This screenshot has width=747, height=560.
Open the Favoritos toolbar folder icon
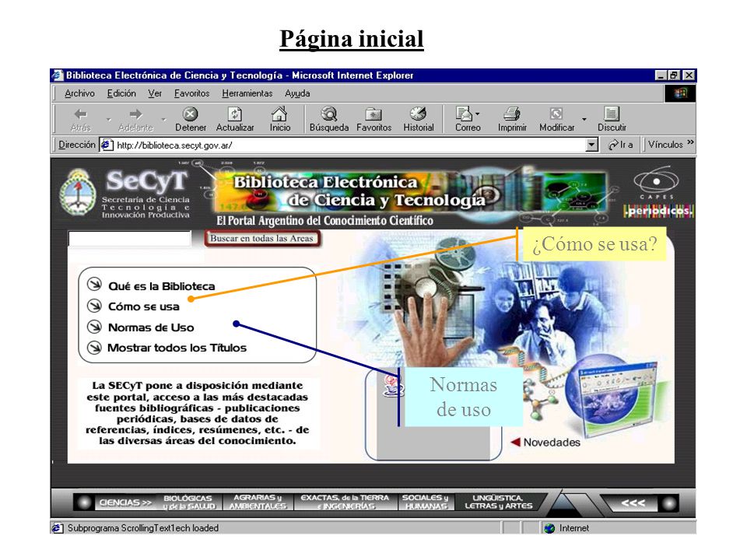pyautogui.click(x=373, y=114)
